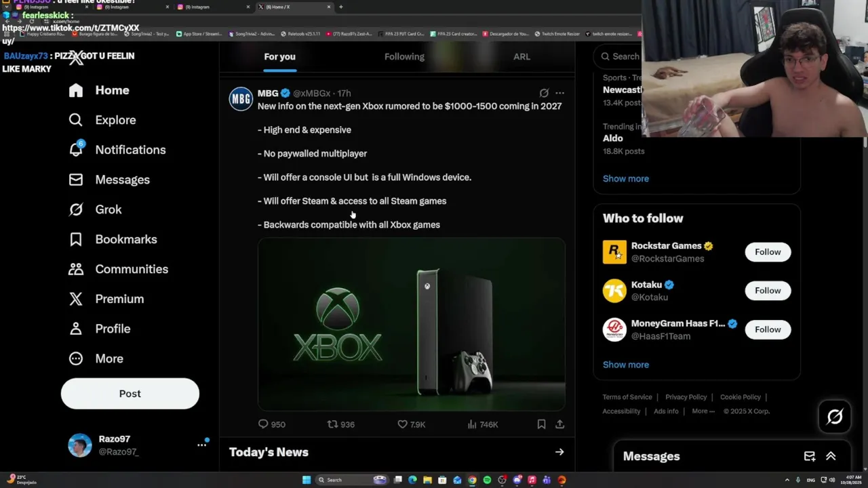Open Cookie Policy link
The image size is (868, 488).
click(741, 397)
